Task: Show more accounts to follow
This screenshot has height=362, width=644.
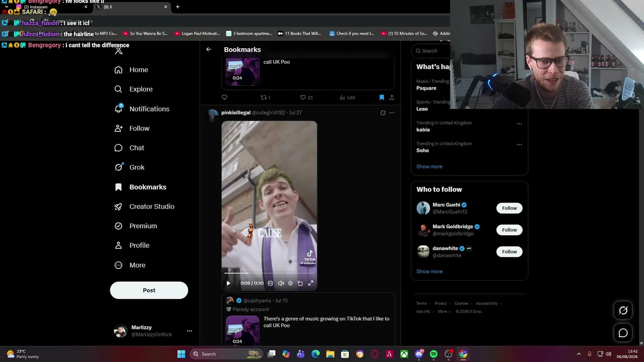Action: click(429, 271)
